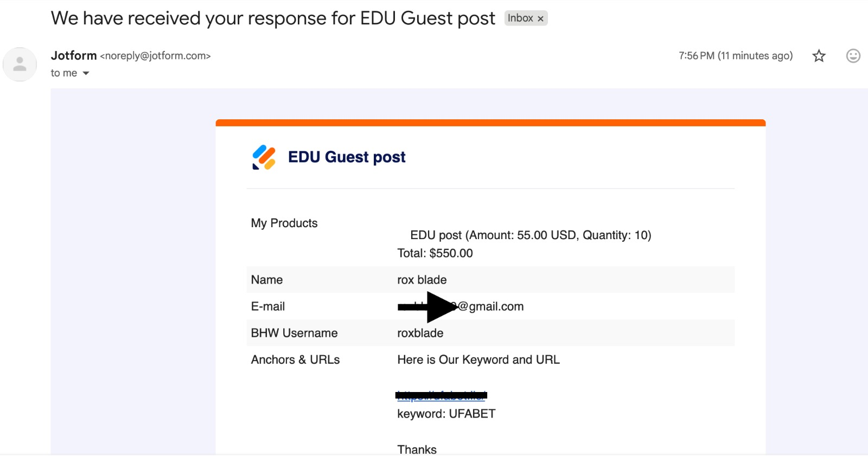Click the Jotform logo icon
The height and width of the screenshot is (456, 868).
pyautogui.click(x=264, y=157)
